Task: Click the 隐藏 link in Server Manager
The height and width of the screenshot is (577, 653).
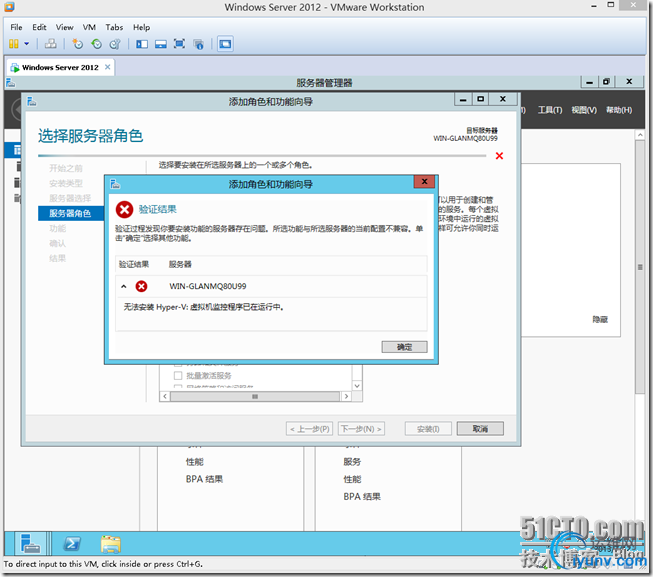Action: tap(600, 319)
